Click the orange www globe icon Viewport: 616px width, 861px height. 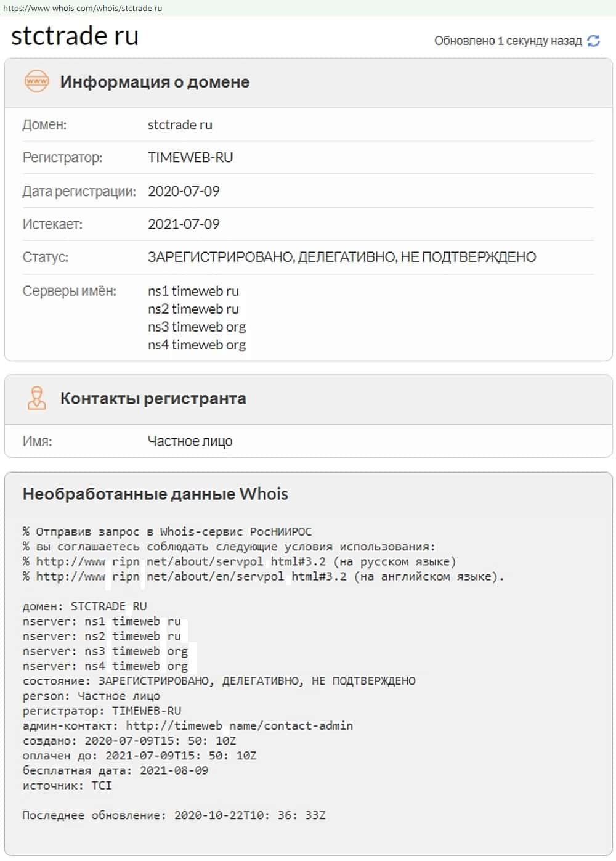[x=36, y=81]
